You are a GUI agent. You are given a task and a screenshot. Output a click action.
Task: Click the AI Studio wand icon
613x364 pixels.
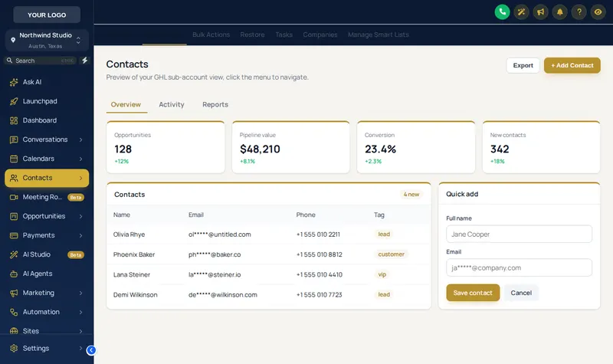click(x=14, y=254)
